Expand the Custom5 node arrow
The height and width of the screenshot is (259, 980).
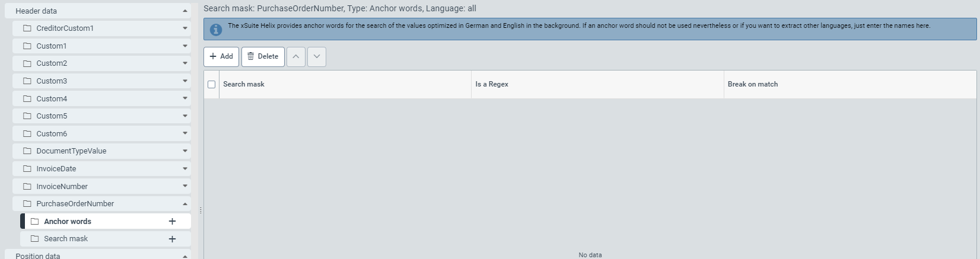point(185,116)
